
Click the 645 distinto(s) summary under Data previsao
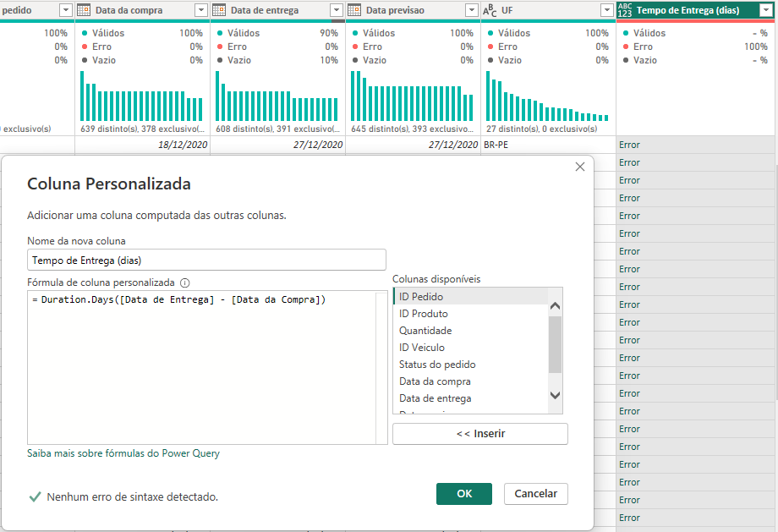pyautogui.click(x=413, y=129)
